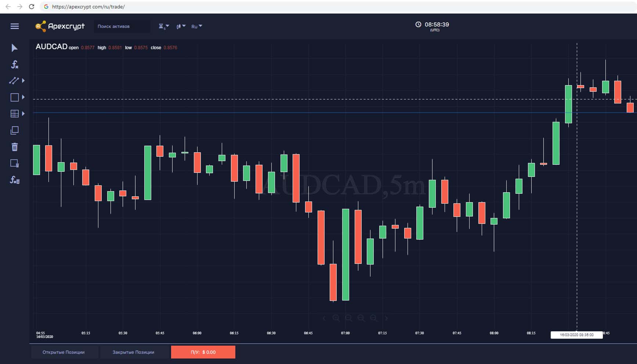Expand the line tool submenu arrow
Screen dimensions: 637x364
[23, 80]
